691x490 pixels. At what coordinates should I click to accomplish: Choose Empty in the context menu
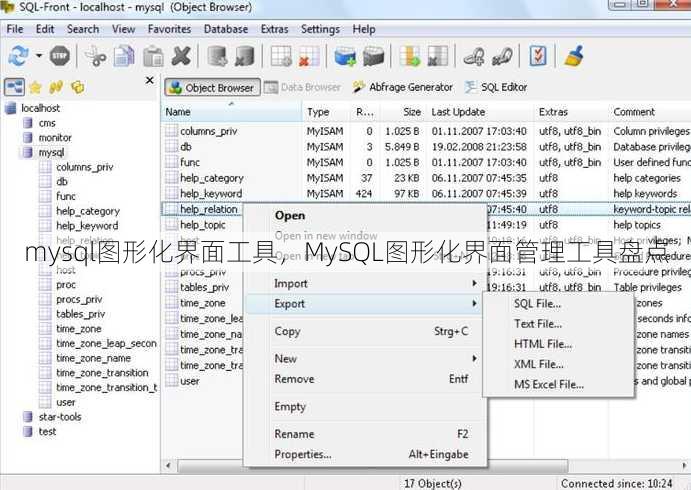point(365,406)
